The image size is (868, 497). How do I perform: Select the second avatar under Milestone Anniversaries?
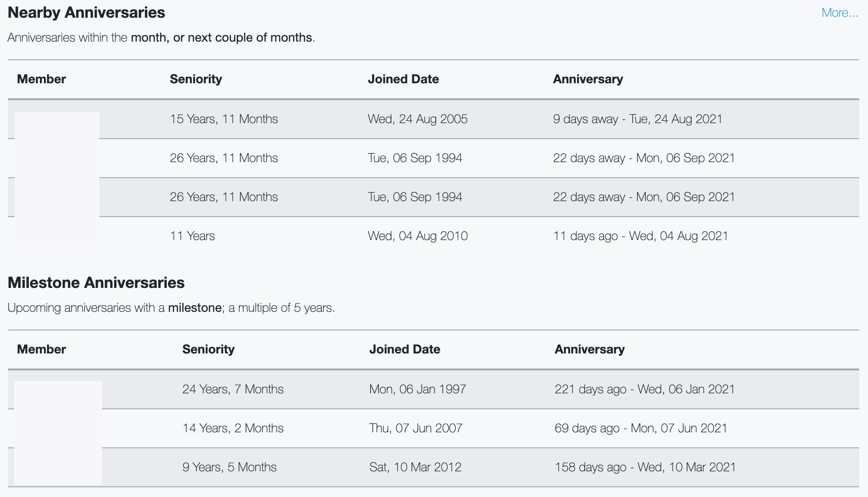click(x=58, y=428)
